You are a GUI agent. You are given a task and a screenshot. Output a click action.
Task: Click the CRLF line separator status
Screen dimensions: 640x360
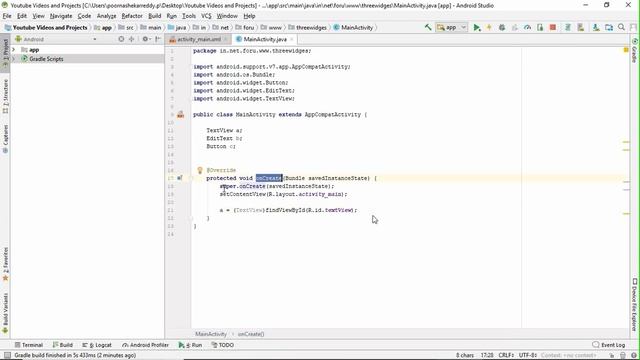(x=506, y=355)
